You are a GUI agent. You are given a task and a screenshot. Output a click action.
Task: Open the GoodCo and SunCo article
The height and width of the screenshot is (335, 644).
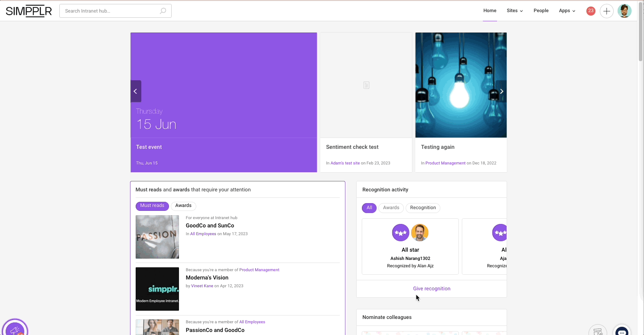click(210, 226)
